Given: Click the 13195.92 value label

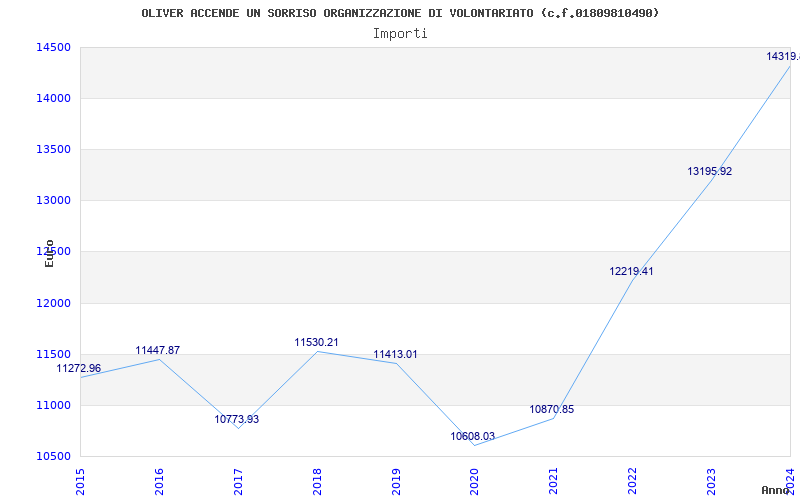Looking at the screenshot, I should 710,172.
